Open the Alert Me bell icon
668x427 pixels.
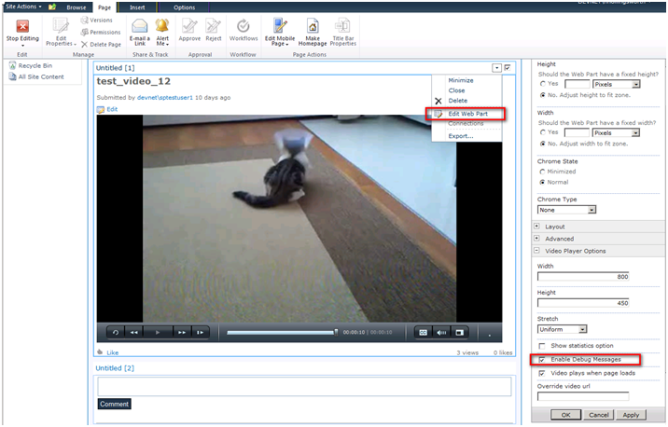coord(162,27)
